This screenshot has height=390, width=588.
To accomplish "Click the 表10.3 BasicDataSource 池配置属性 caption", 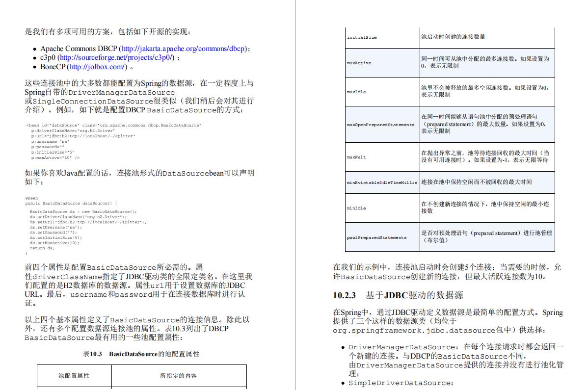I will (142, 353).
